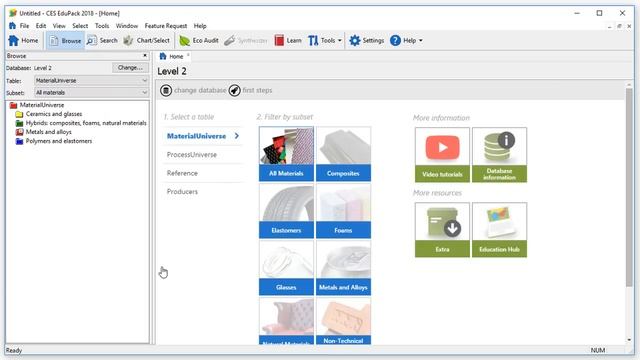Viewport: 640px width, 360px height.
Task: Select the Producers table
Action: click(x=203, y=191)
